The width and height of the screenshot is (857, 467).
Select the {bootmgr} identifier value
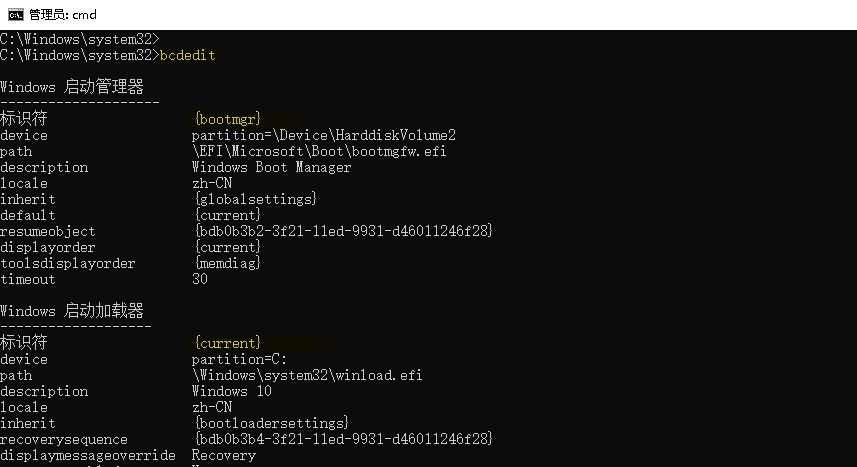[x=227, y=119]
